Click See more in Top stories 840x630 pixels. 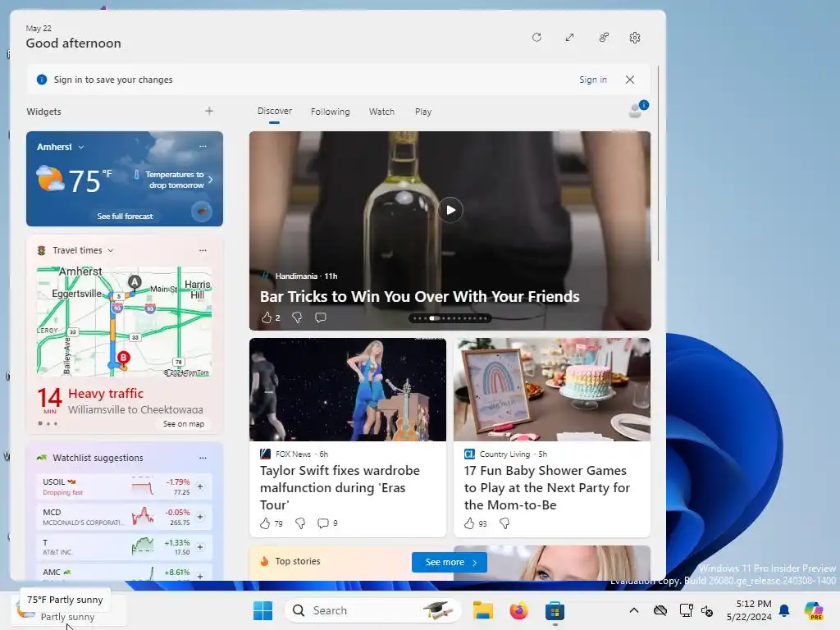click(x=450, y=562)
